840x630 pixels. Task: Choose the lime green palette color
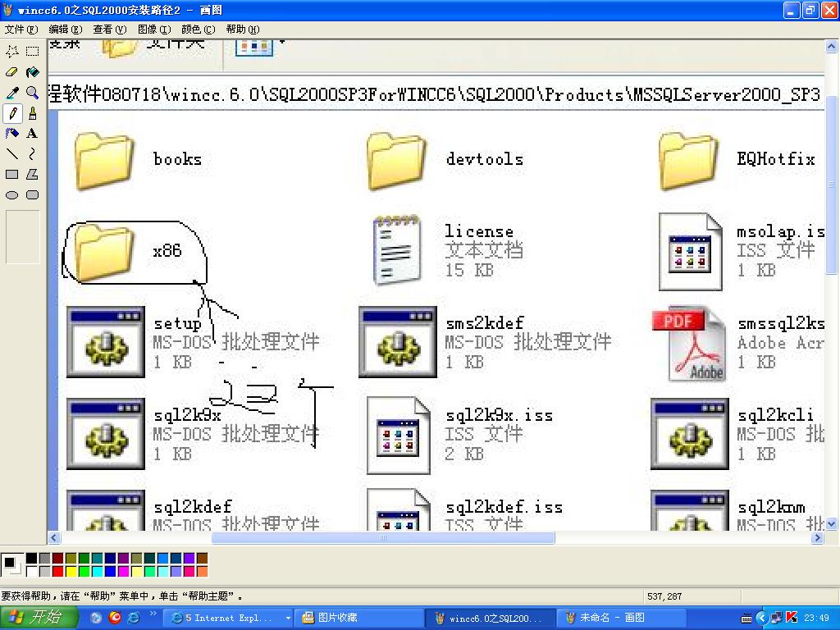coord(84,572)
